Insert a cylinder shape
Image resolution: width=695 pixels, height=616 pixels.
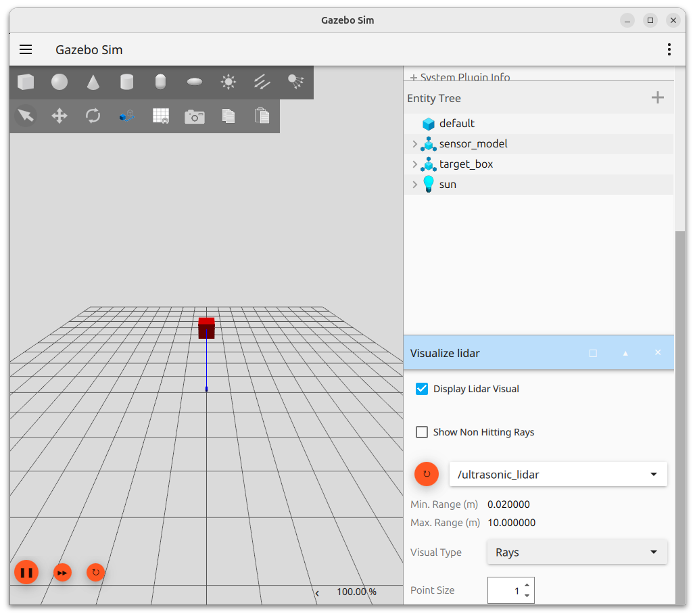pyautogui.click(x=127, y=82)
